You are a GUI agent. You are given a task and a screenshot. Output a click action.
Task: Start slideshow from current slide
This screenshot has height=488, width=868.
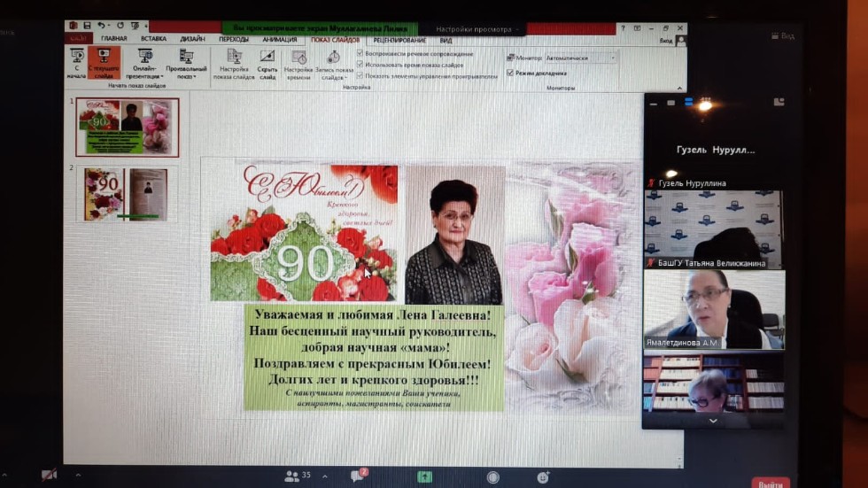pos(105,62)
